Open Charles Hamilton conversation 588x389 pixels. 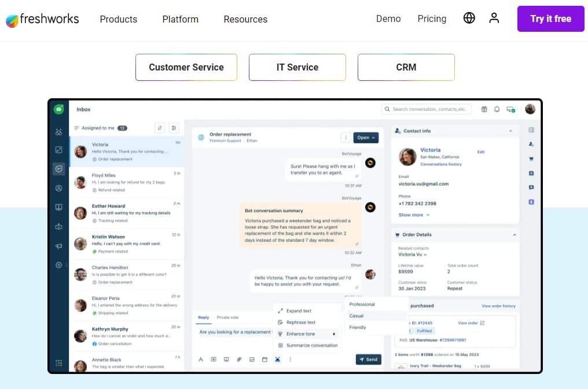tap(127, 275)
